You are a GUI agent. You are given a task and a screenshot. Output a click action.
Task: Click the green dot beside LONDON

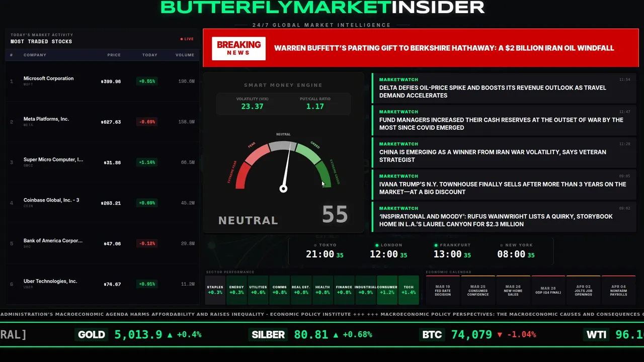(x=377, y=245)
